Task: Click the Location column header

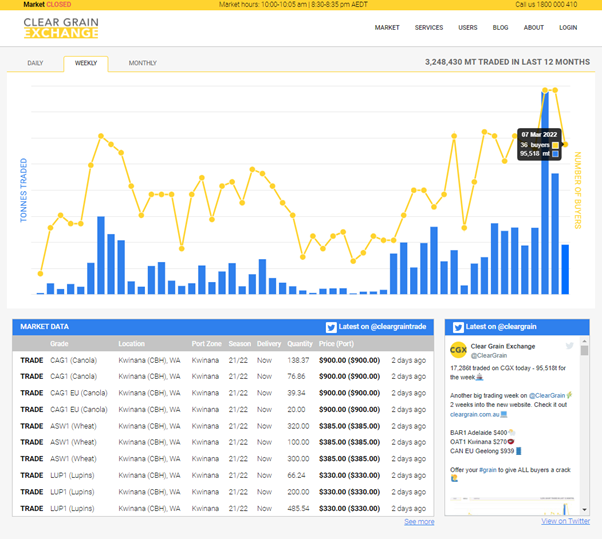Action: pos(132,344)
